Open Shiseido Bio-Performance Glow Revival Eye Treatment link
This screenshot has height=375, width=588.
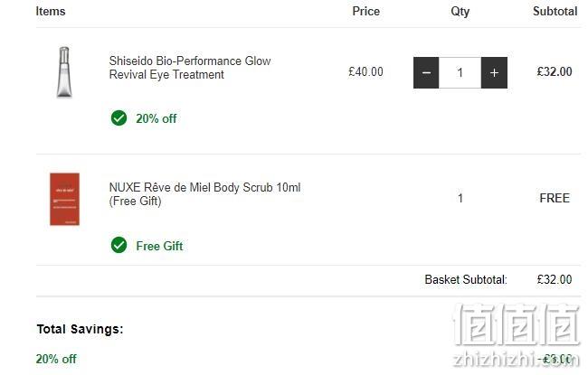pos(190,68)
